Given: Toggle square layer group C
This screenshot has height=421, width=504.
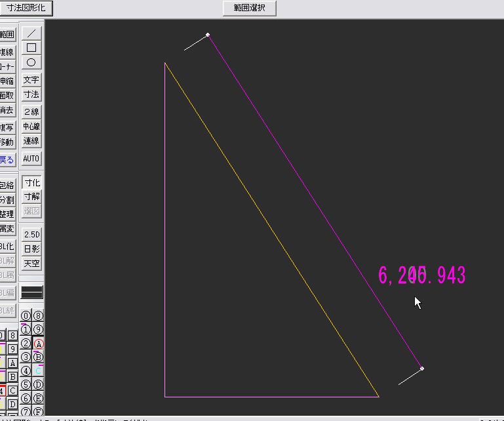Looking at the screenshot, I should coord(12,390).
